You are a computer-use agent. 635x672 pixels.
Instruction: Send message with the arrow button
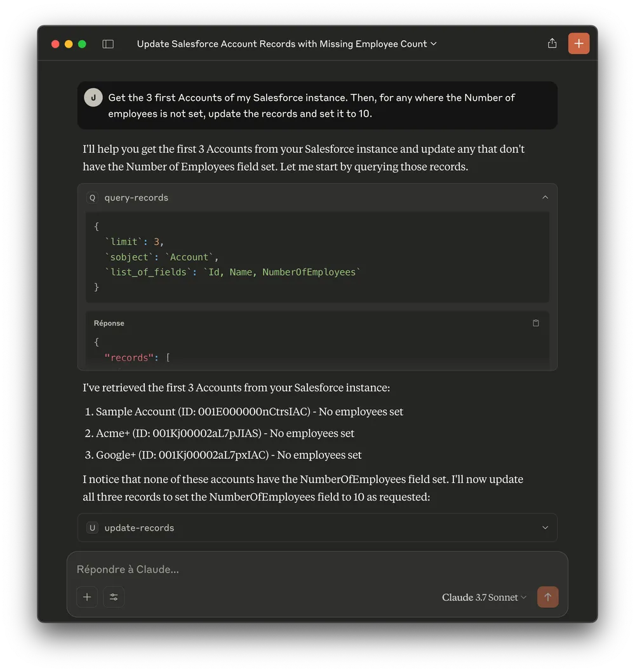tap(547, 597)
